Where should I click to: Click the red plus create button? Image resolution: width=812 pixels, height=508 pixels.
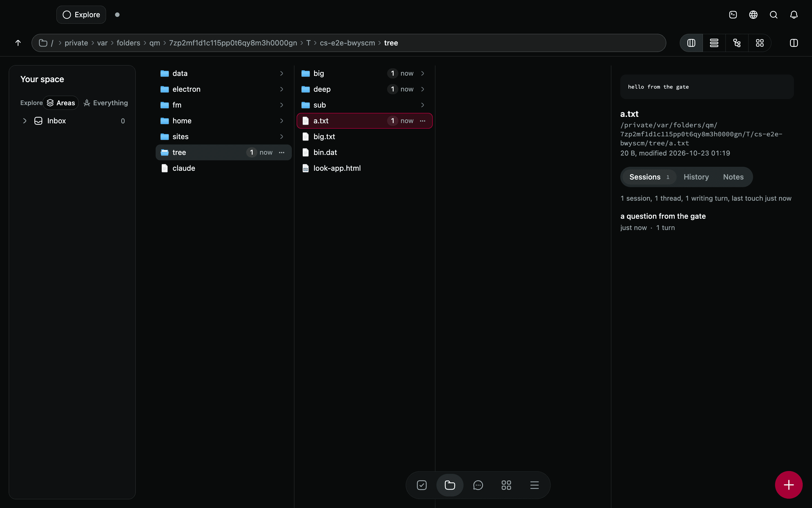click(789, 485)
